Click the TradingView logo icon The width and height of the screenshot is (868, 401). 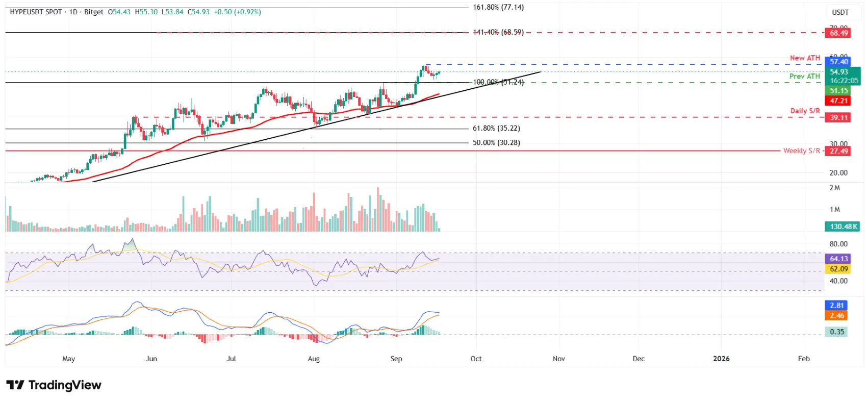[15, 385]
